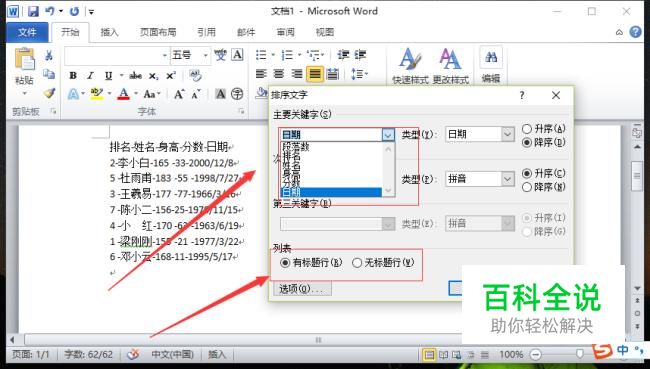Image resolution: width=650 pixels, height=369 pixels.
Task: Apply character shading
Action: coord(221,94)
